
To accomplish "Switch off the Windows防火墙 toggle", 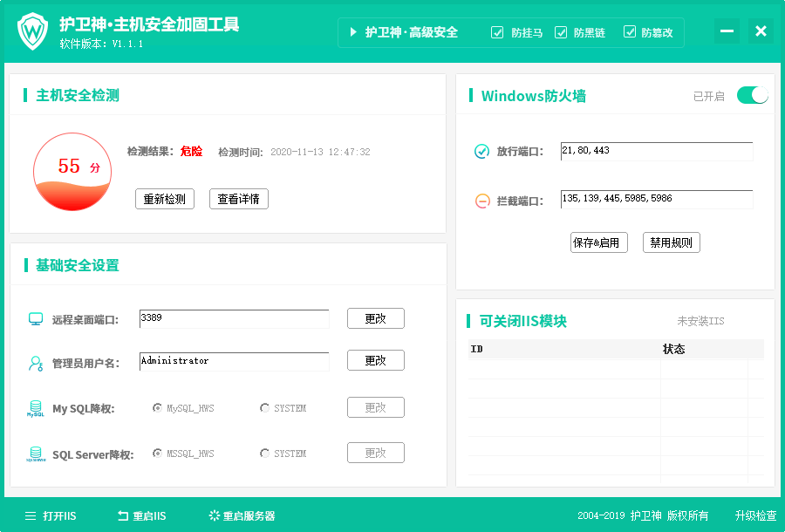I will click(753, 95).
